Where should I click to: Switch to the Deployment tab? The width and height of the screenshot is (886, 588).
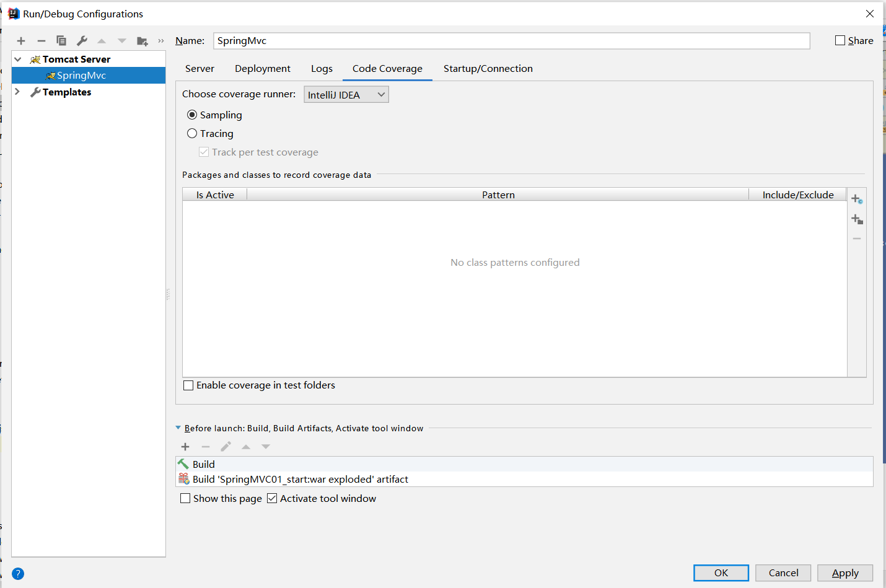(x=263, y=69)
